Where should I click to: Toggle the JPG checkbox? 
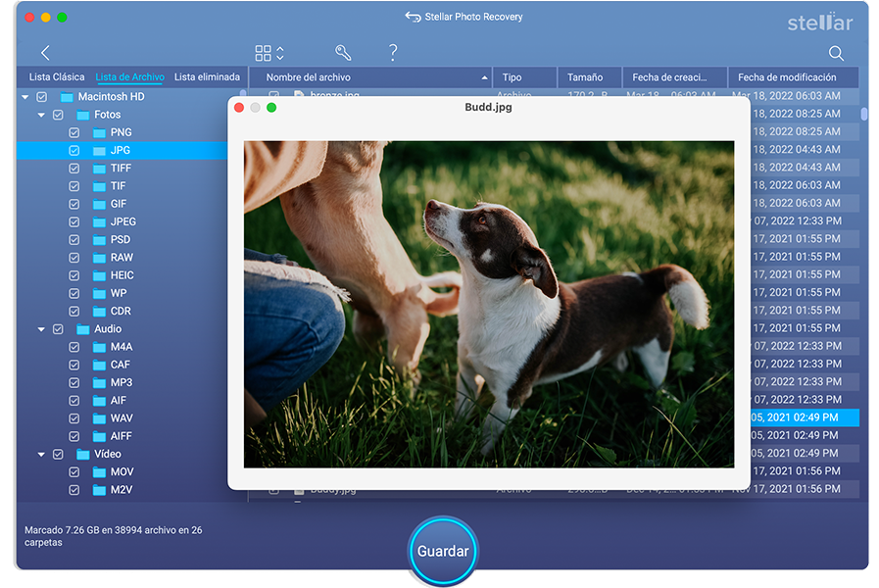(74, 150)
